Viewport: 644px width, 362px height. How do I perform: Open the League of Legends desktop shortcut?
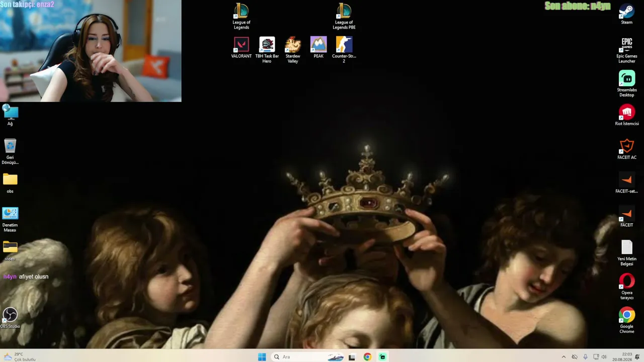[242, 16]
